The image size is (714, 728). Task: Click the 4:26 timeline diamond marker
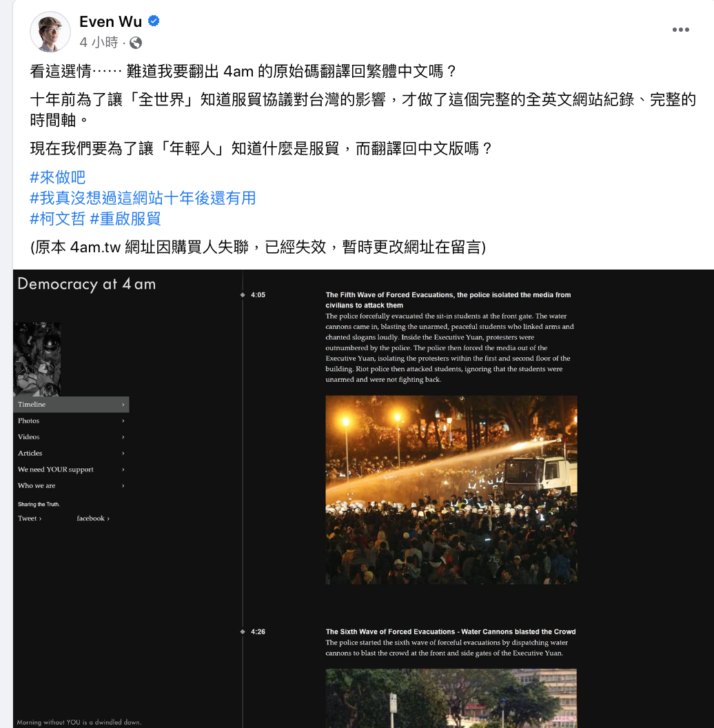pyautogui.click(x=243, y=631)
